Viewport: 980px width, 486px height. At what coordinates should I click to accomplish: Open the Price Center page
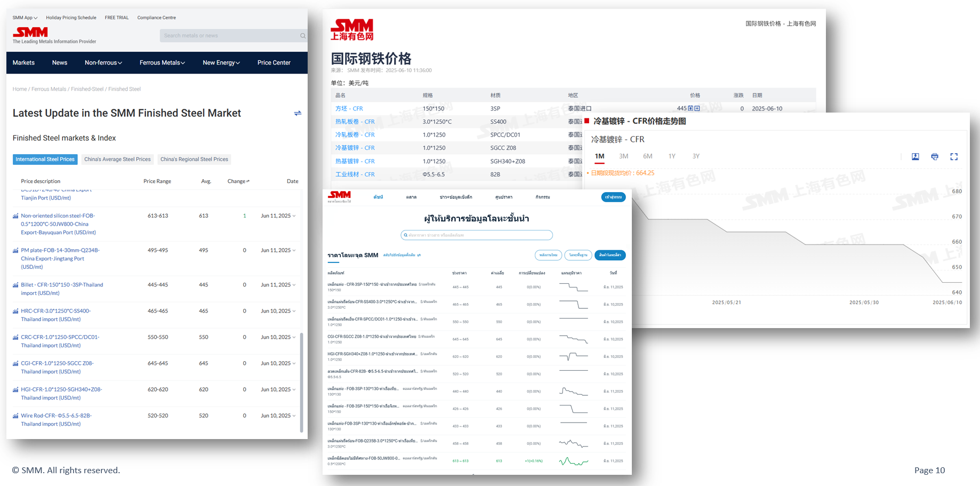click(274, 62)
